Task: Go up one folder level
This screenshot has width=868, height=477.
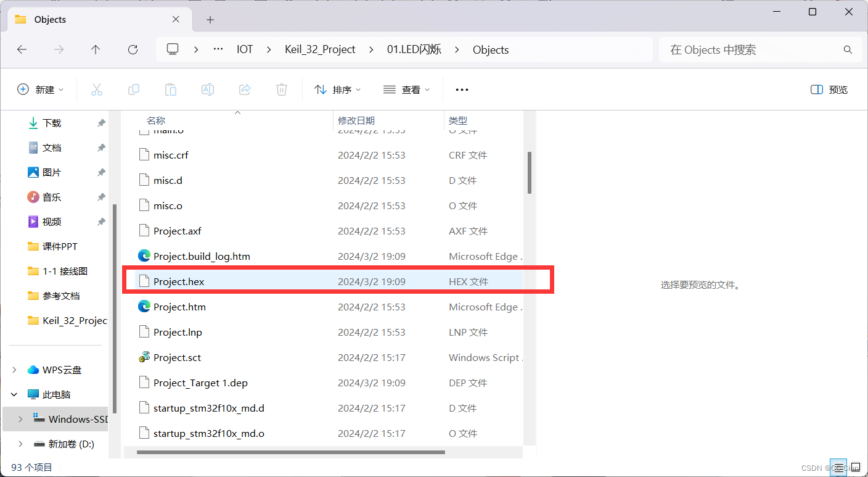Action: tap(96, 49)
